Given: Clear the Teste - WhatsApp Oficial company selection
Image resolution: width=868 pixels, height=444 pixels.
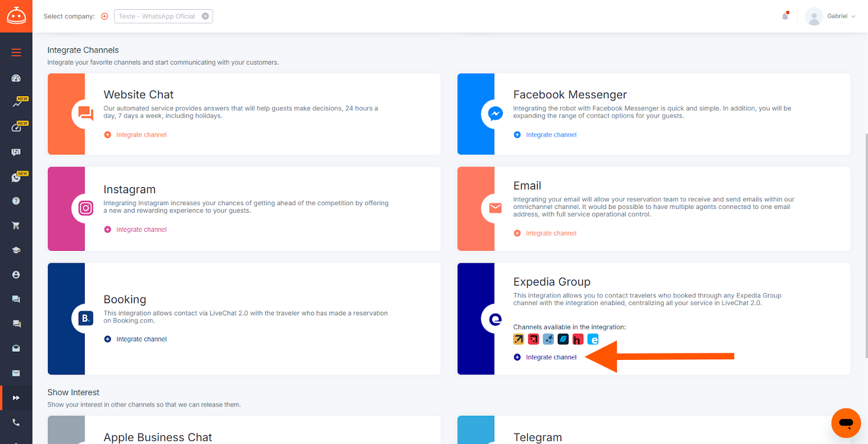Looking at the screenshot, I should click(x=206, y=16).
